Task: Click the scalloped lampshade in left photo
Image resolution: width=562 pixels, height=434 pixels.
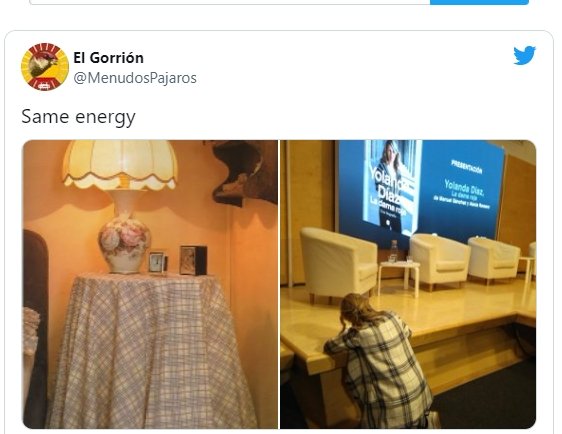Action: tap(120, 164)
